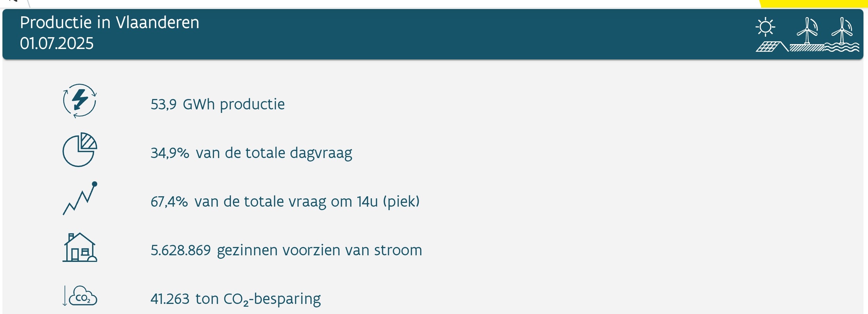This screenshot has height=314, width=868.
Task: Click the CO2 cloud reduction icon
Action: (80, 296)
